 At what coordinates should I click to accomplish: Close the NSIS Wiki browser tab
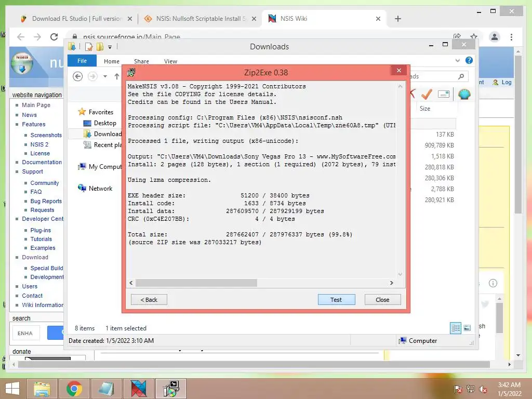point(378,19)
